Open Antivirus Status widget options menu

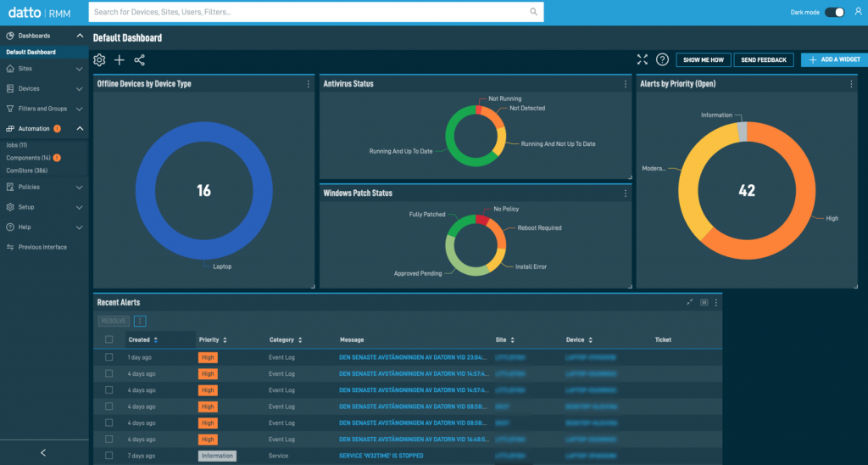626,84
